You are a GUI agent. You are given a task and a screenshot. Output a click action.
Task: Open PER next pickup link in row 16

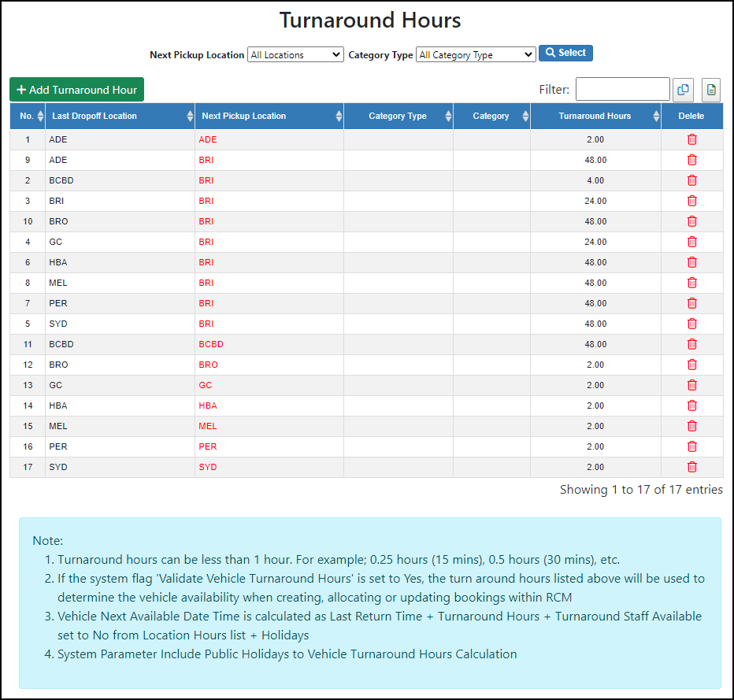[208, 446]
